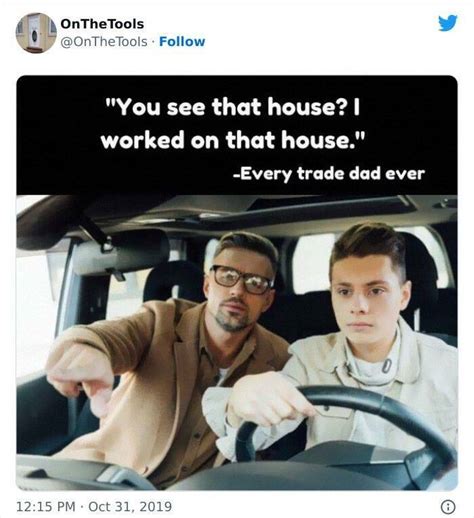Click the Oct 31, 2019 date
Screen dimensions: 474x518
click(x=130, y=507)
